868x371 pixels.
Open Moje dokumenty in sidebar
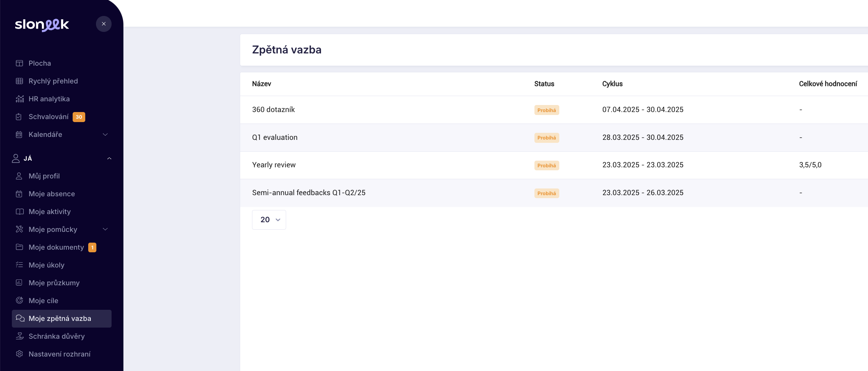click(x=56, y=247)
